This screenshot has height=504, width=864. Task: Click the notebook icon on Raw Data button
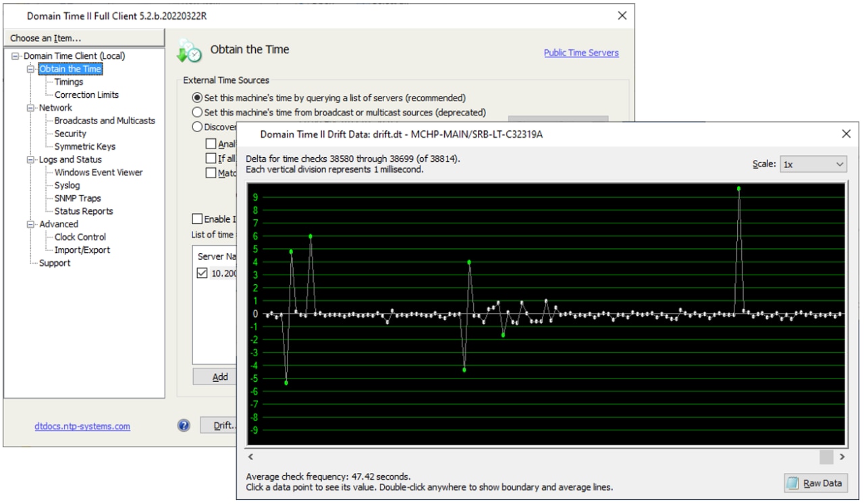[x=792, y=483]
